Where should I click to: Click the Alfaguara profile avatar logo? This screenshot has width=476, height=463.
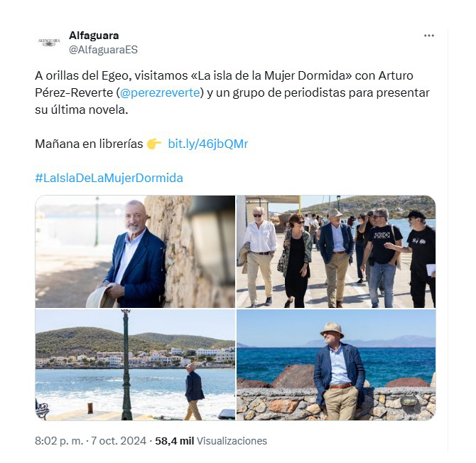tap(49, 42)
